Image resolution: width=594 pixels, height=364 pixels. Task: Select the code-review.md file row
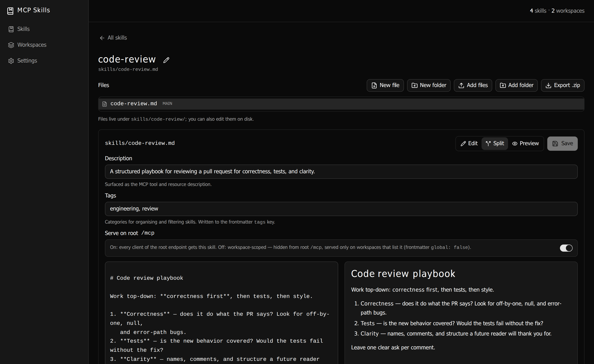pos(341,104)
